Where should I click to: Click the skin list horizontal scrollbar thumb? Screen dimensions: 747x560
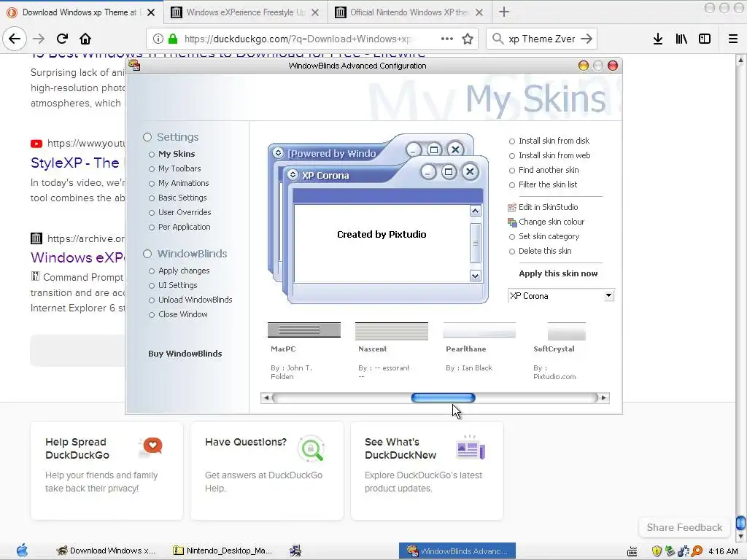coord(443,397)
